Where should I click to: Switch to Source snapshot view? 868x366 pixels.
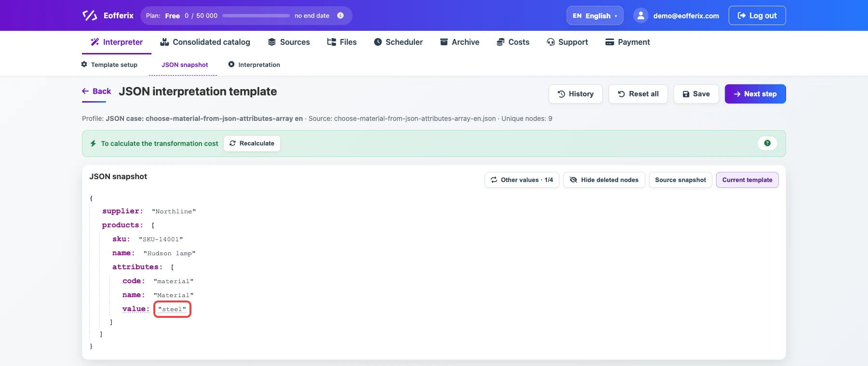[x=680, y=180]
